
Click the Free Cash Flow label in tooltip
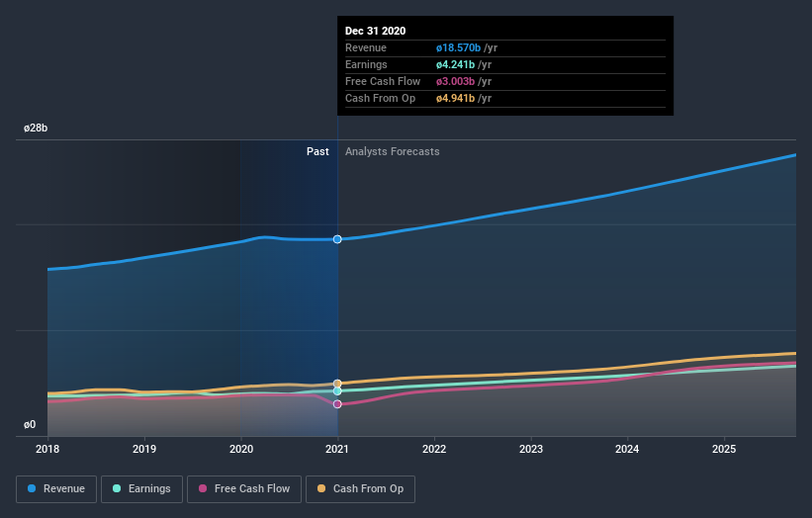tap(383, 82)
